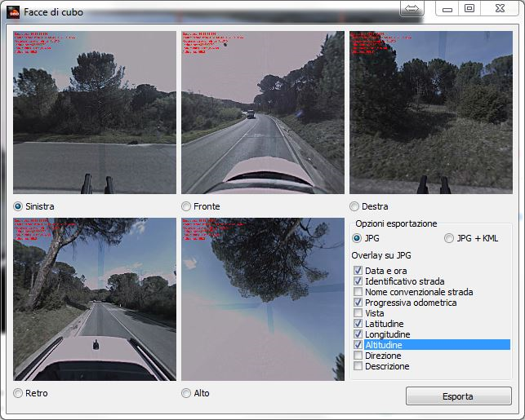Screen dimensions: 525x420
Task: Check the Descrizione overlay option
Action: tap(358, 366)
